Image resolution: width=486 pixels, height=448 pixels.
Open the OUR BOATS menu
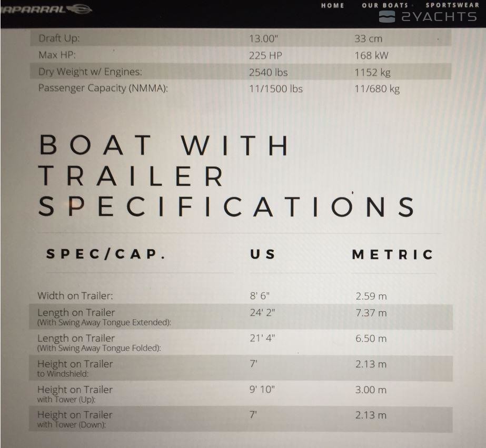[x=385, y=5]
